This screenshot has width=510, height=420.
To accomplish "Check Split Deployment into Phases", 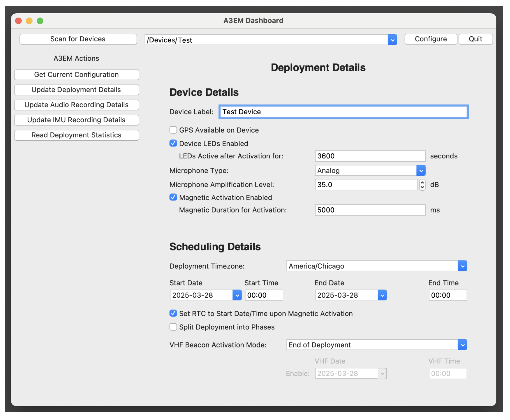I will (173, 328).
